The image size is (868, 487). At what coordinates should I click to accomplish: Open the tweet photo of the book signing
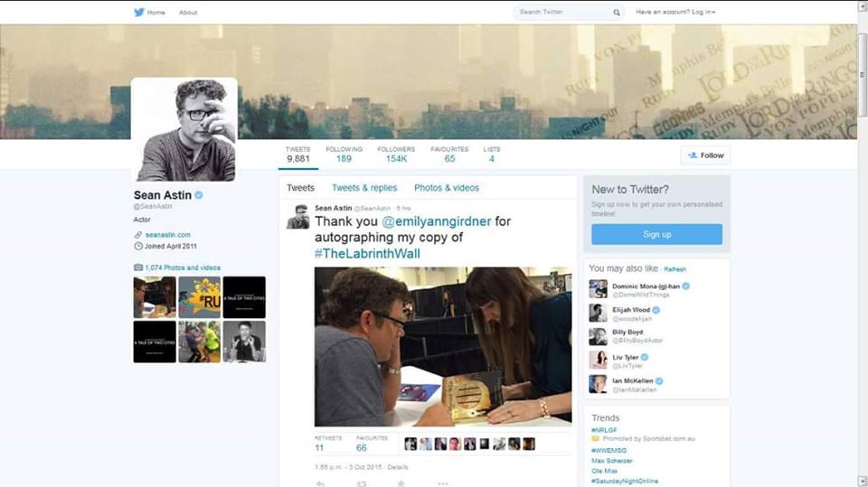443,346
